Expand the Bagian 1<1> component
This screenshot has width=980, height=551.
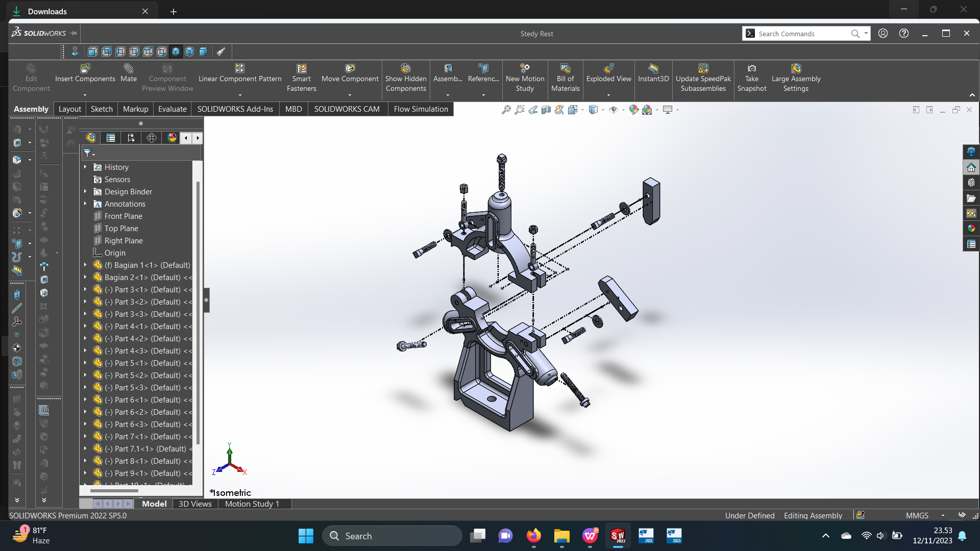pos(85,265)
